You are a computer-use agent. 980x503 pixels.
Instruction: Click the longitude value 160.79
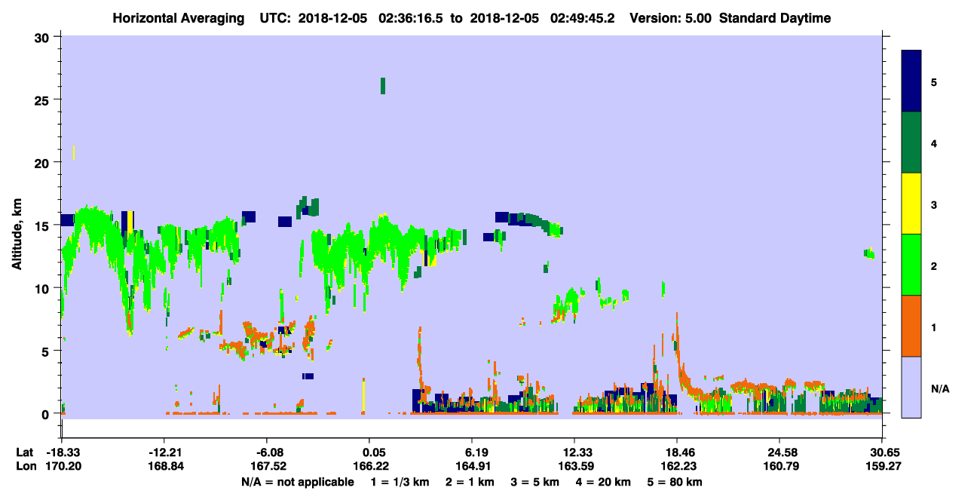(779, 466)
